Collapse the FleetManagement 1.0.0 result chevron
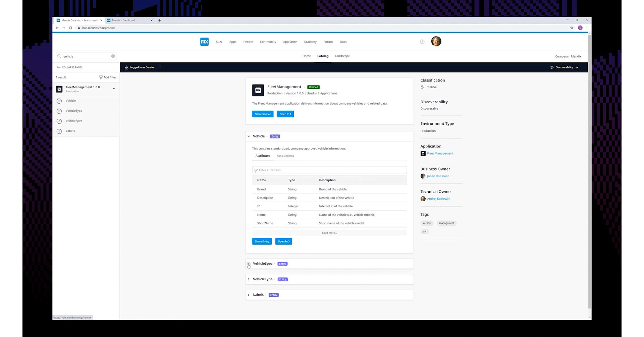Viewport: 644px width, 337px height. point(114,89)
